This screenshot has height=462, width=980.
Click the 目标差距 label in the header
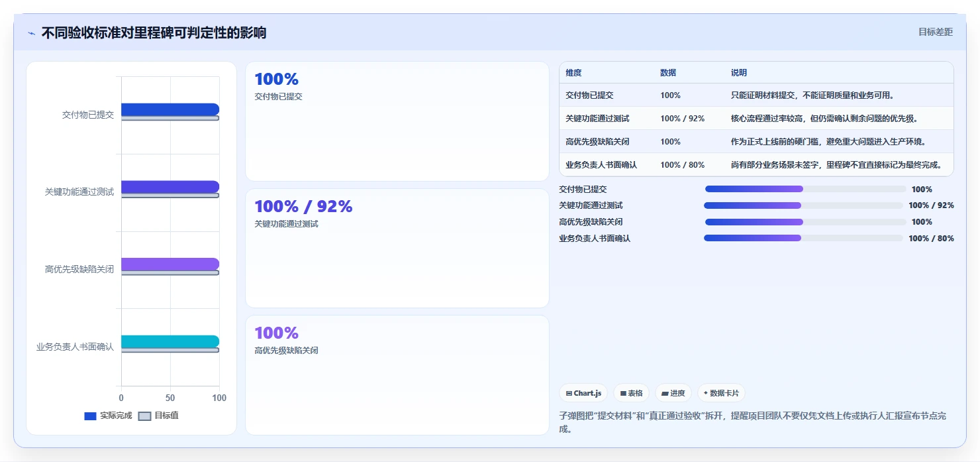935,32
